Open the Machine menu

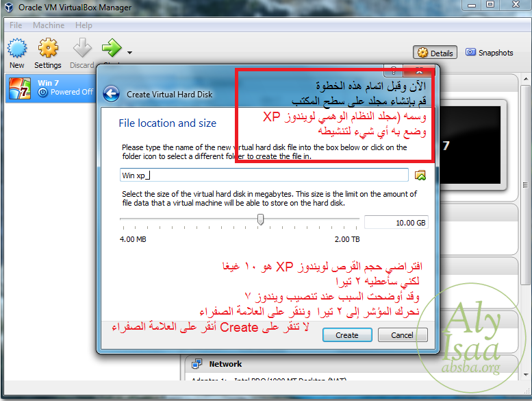coord(48,25)
